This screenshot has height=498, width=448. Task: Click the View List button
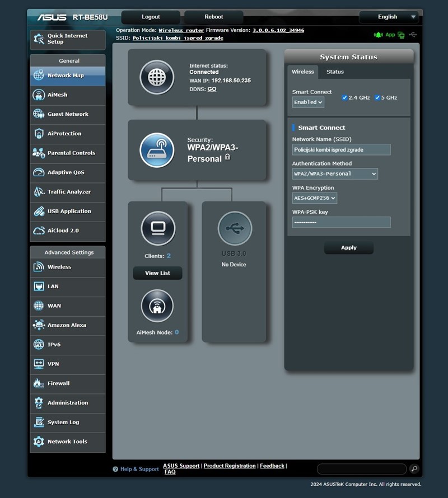pyautogui.click(x=157, y=273)
